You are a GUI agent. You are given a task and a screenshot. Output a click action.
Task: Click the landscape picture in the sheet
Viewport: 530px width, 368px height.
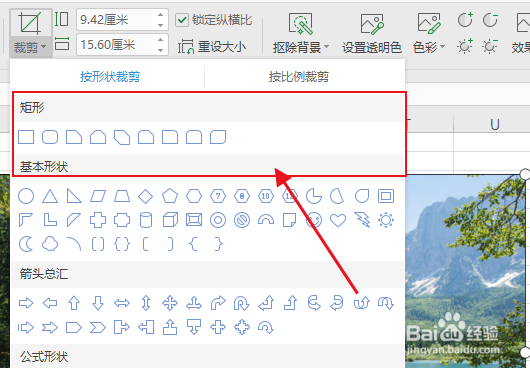tap(465, 270)
